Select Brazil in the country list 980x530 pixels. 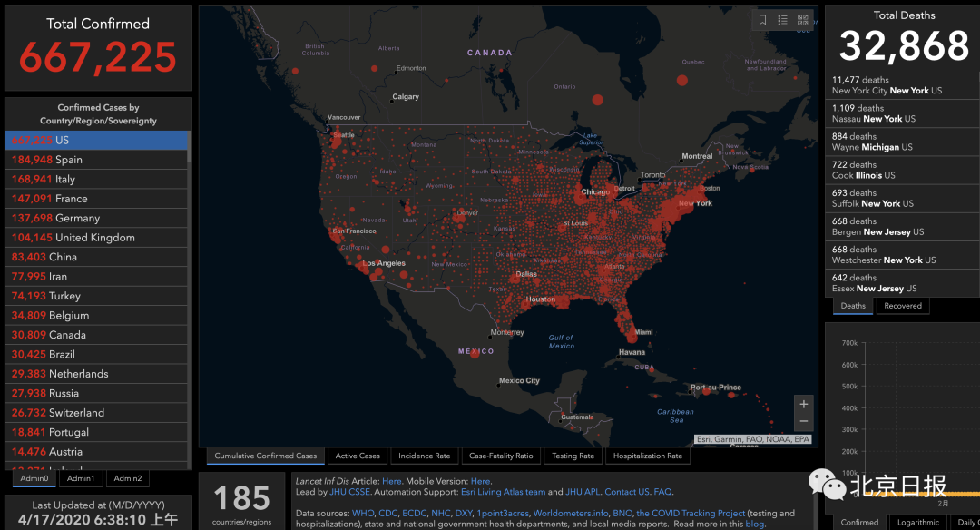click(x=95, y=354)
